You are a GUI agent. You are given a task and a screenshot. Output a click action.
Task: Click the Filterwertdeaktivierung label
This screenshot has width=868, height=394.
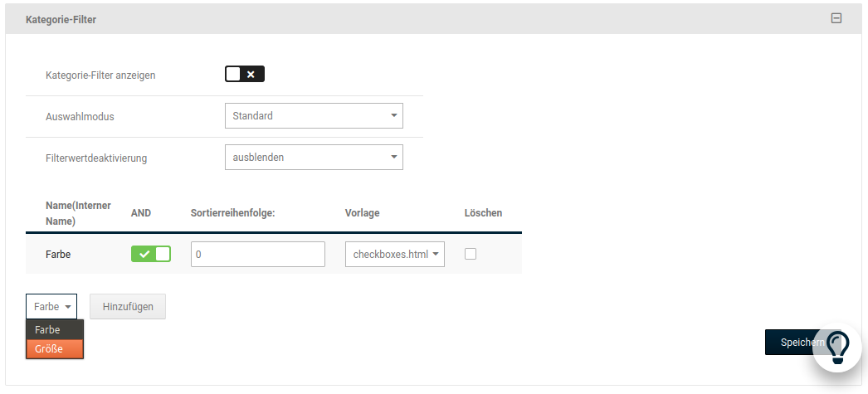click(96, 158)
